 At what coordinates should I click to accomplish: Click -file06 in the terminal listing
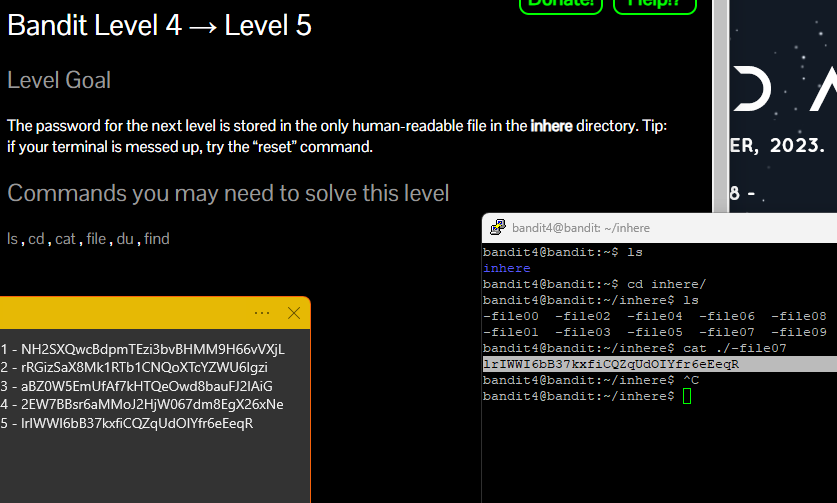pyautogui.click(x=727, y=316)
